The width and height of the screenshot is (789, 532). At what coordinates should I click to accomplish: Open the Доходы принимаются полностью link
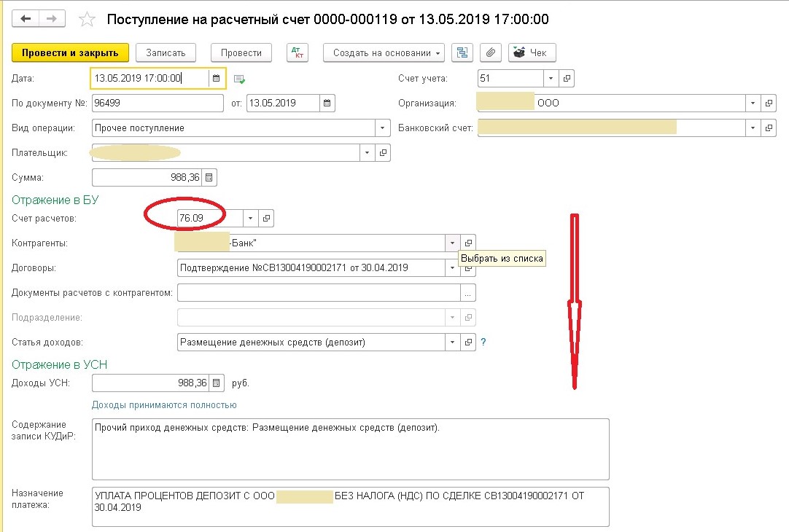point(164,405)
